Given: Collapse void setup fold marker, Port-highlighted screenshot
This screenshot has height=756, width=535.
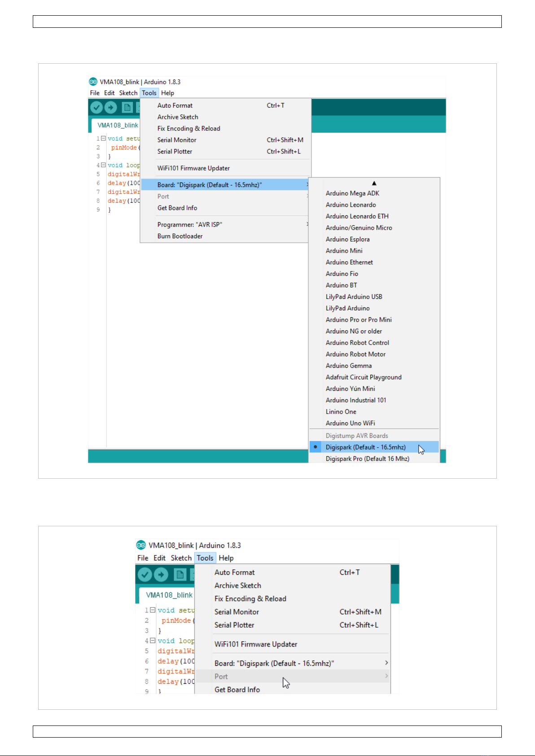Looking at the screenshot, I should point(153,610).
